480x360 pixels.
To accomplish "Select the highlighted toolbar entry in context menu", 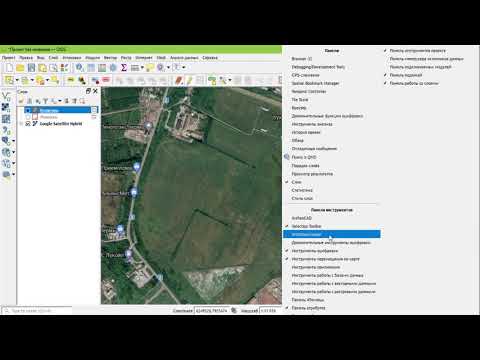I will point(332,234).
